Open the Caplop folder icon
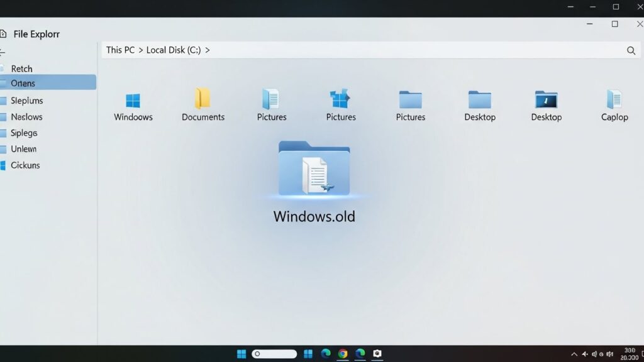 coord(614,100)
